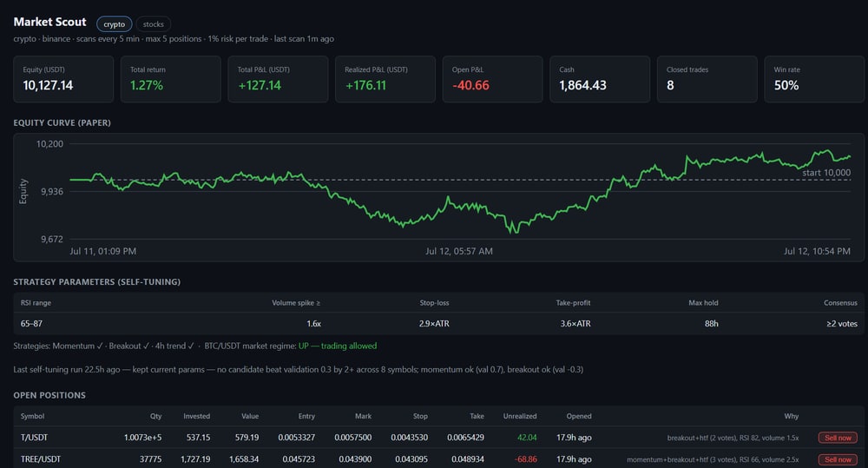Screen dimensions: 868x468
Task: Click the Why column header
Action: point(791,416)
